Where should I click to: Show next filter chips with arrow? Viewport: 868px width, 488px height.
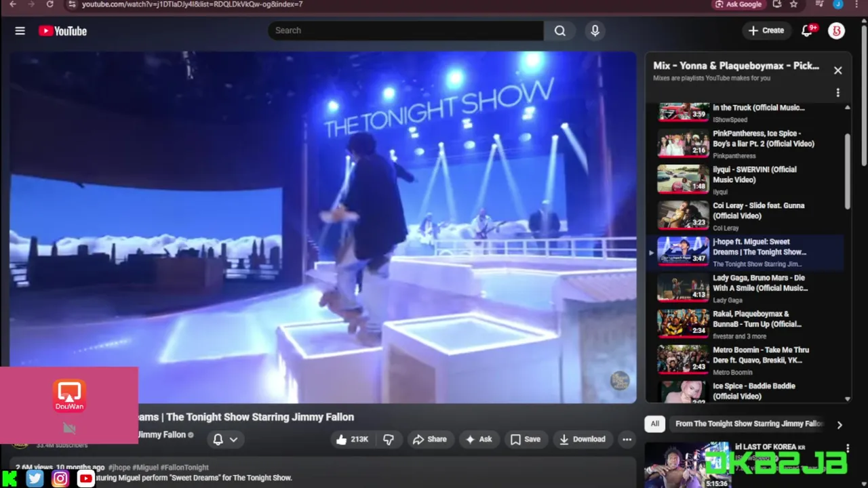pos(839,425)
